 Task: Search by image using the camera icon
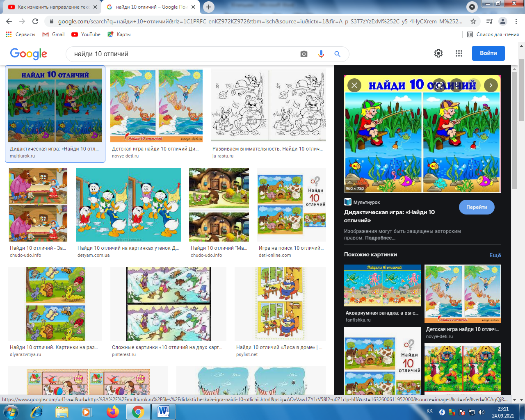tap(304, 54)
